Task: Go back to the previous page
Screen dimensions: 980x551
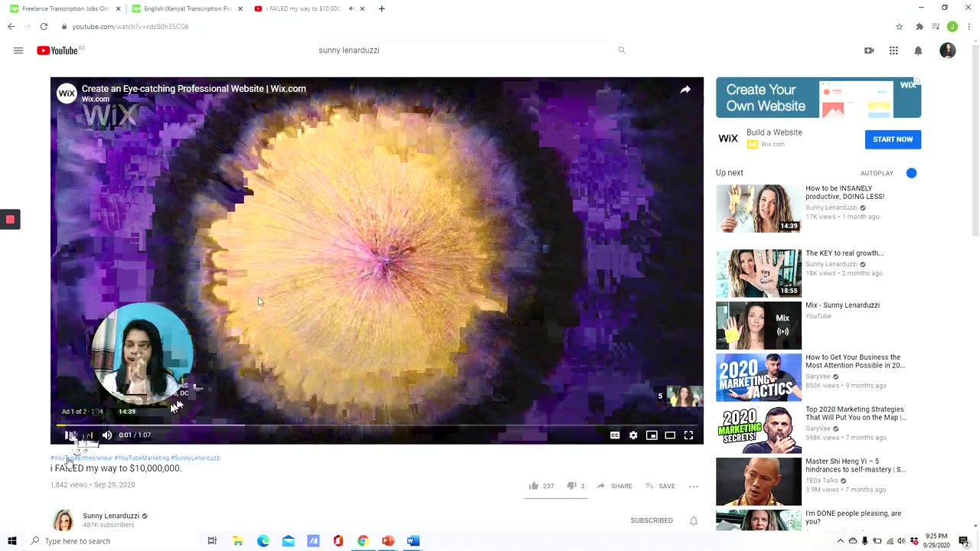Action: (11, 27)
